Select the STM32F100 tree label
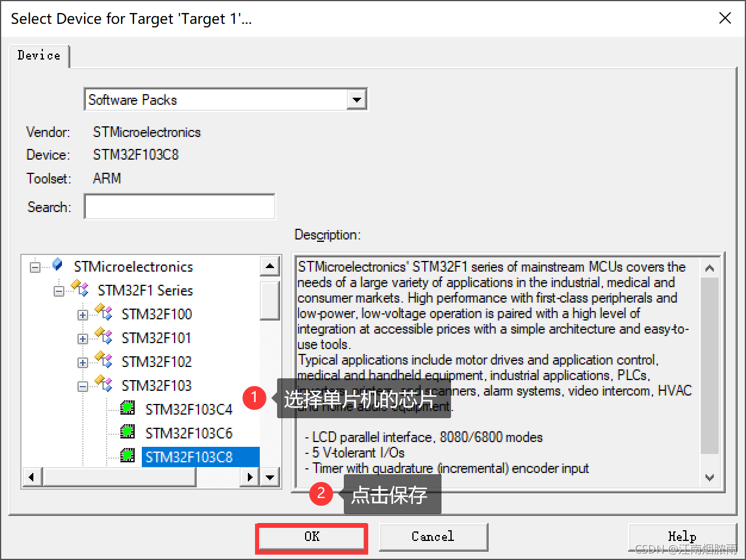 [x=157, y=314]
